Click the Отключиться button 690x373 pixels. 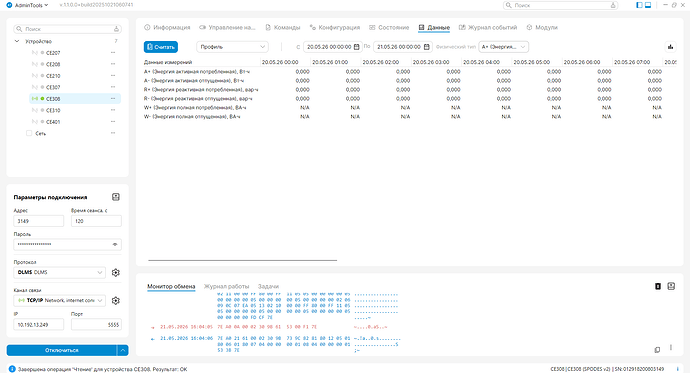pyautogui.click(x=62, y=350)
